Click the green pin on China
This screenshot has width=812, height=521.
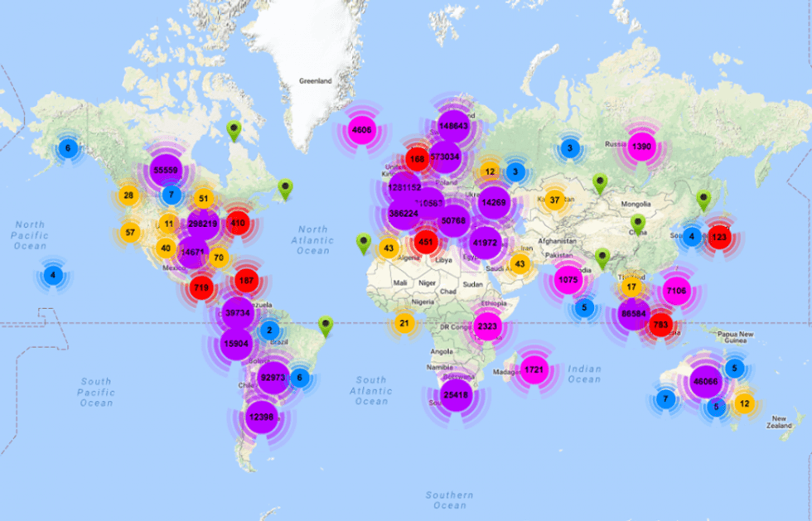(x=637, y=222)
